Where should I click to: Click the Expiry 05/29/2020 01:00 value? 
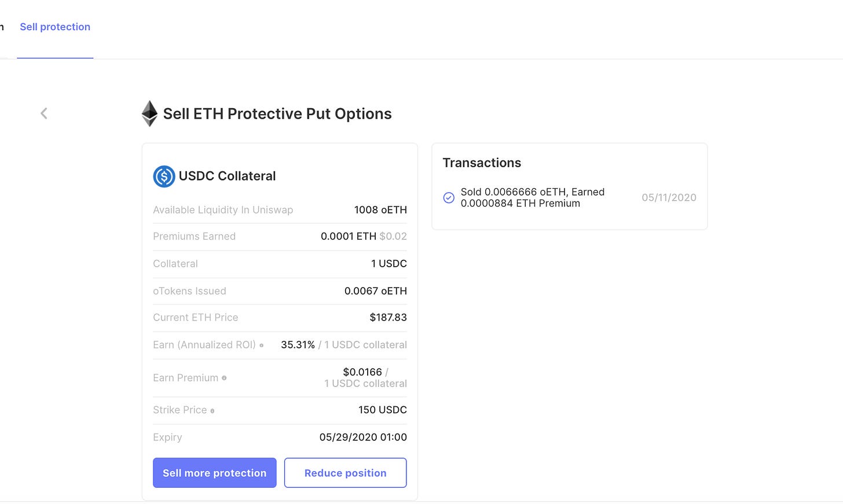(x=363, y=437)
